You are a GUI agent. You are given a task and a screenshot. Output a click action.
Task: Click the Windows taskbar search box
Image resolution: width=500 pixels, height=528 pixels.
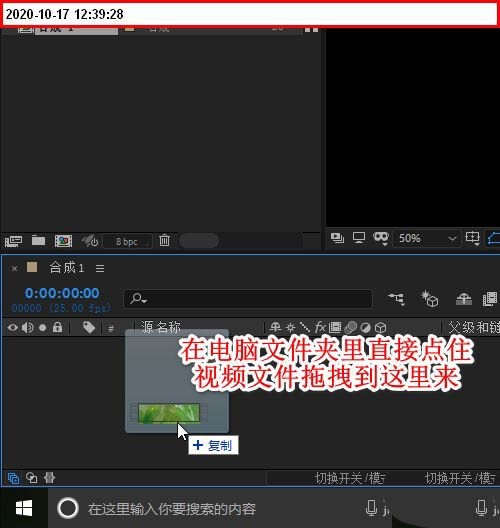tap(172, 509)
